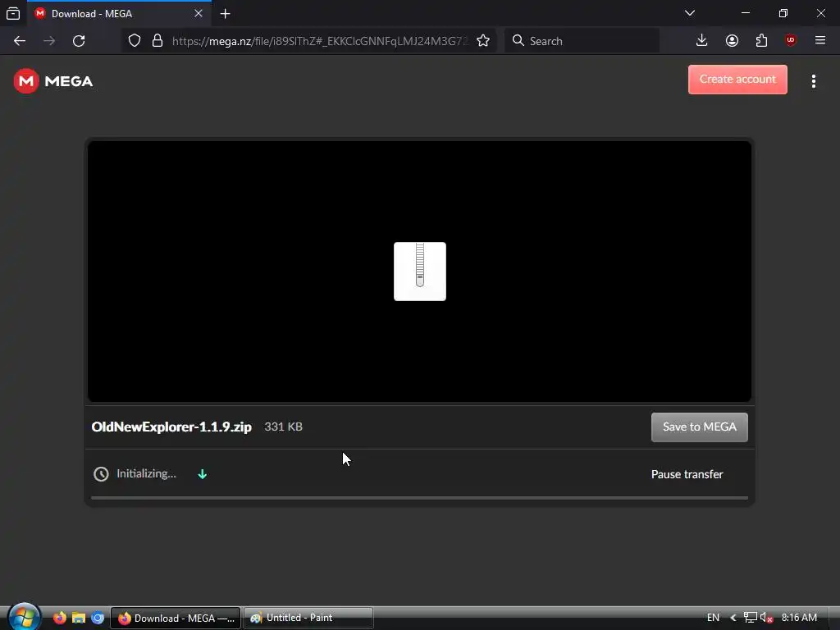Click the OldNewExplorer-1.1.9.zip file name
The height and width of the screenshot is (630, 840).
[171, 427]
